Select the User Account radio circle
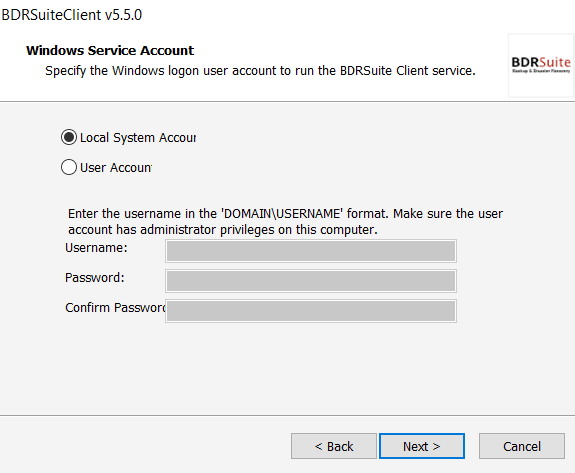The width and height of the screenshot is (575, 473). pos(69,167)
